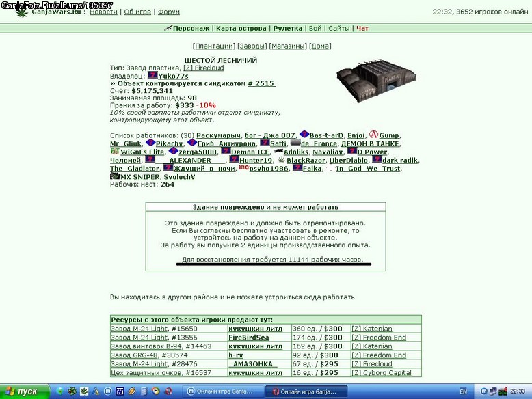Image resolution: width=532 pixels, height=399 pixels.
Task: Click blue diamond badge beside Bas-t-arD
Action: (x=304, y=135)
